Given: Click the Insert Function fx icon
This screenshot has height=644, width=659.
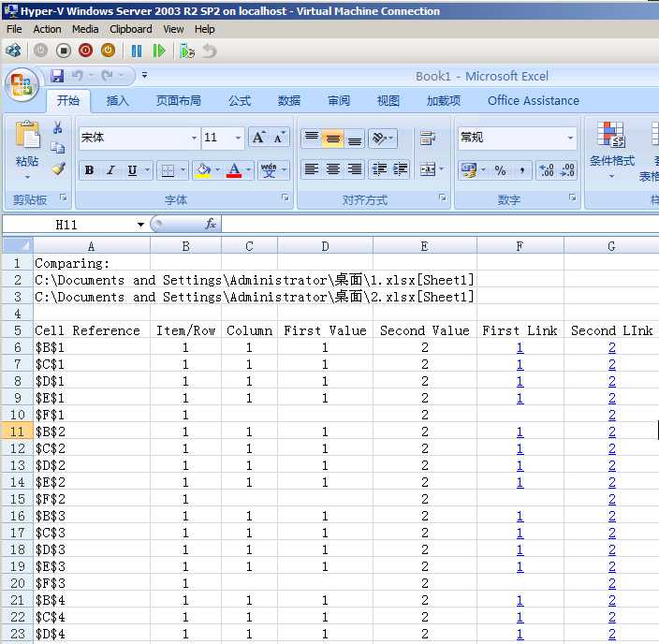Looking at the screenshot, I should (211, 224).
